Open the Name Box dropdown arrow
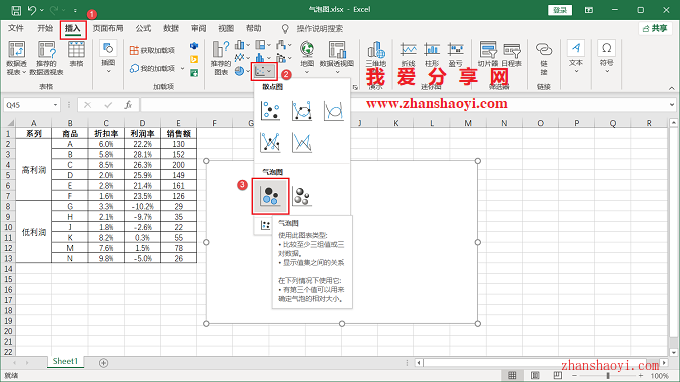This screenshot has width=680, height=382. [55, 105]
